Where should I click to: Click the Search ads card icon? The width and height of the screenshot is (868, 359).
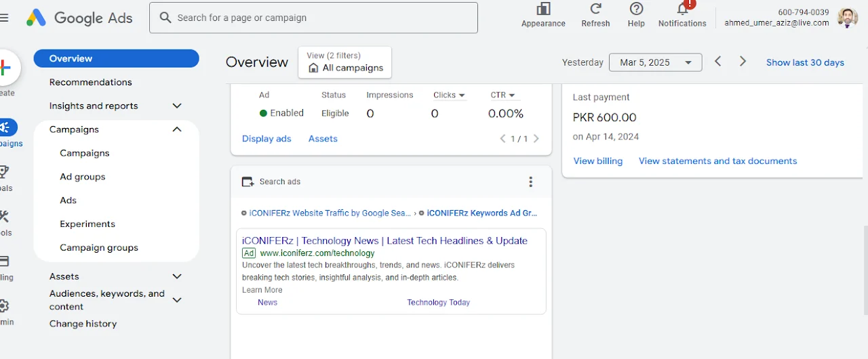pyautogui.click(x=248, y=182)
